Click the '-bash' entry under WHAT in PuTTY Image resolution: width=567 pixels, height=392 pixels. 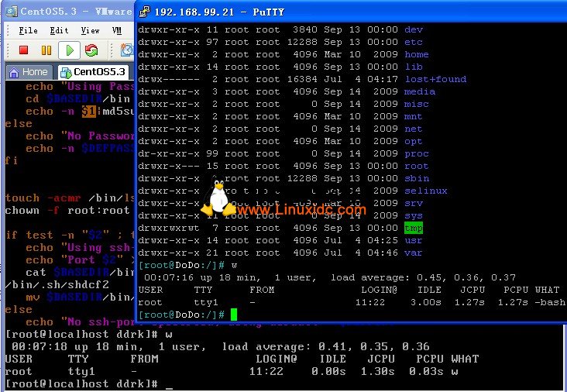(550, 302)
